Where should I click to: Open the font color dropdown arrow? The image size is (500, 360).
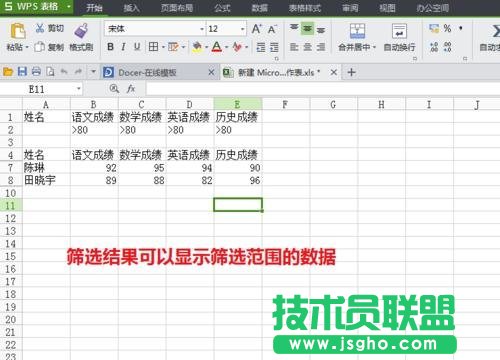pyautogui.click(x=227, y=47)
